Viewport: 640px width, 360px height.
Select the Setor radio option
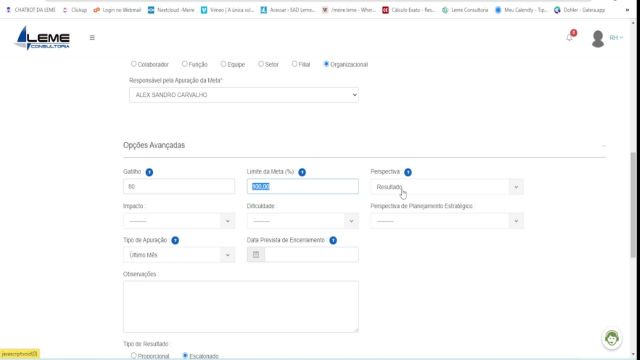[x=261, y=64]
